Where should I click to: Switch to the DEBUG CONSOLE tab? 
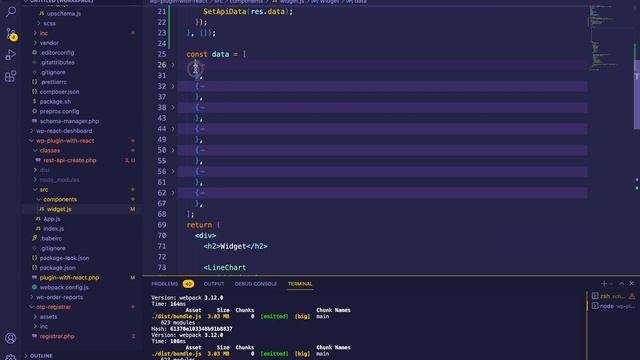pyautogui.click(x=256, y=284)
